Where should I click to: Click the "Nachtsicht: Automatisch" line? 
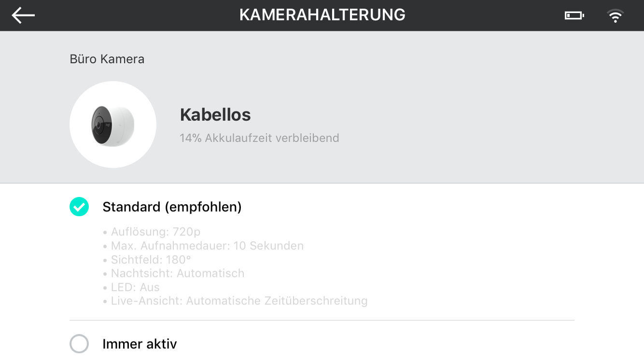[173, 273]
